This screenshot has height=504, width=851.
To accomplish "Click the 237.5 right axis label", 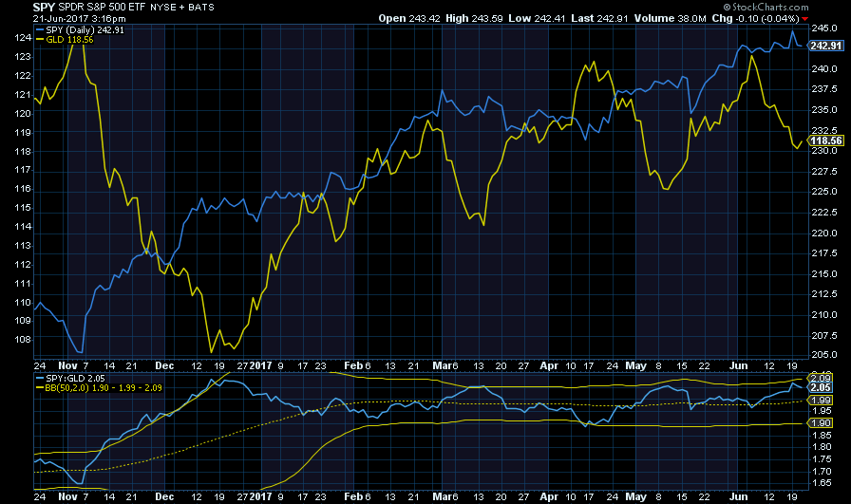I will [823, 89].
